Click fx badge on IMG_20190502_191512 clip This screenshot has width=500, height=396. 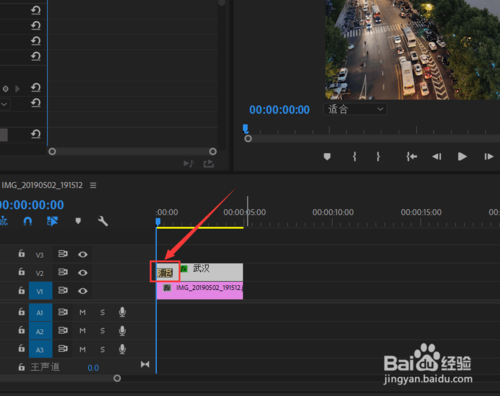[167, 288]
